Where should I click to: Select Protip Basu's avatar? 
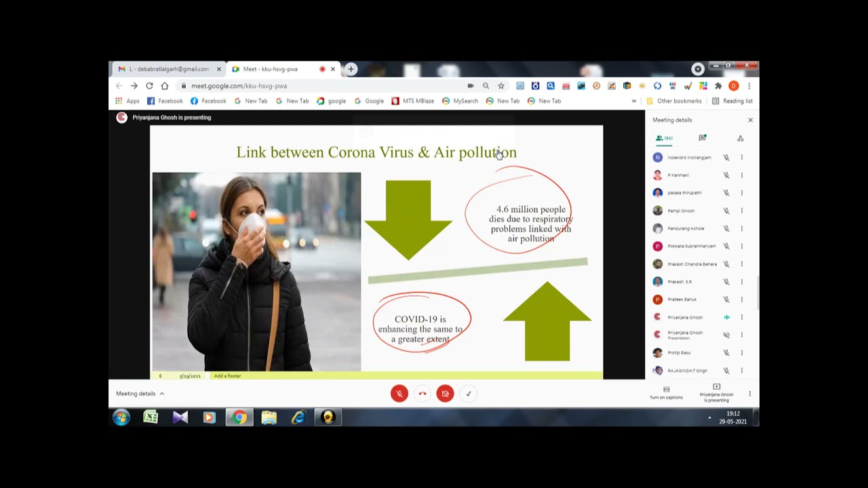point(657,352)
